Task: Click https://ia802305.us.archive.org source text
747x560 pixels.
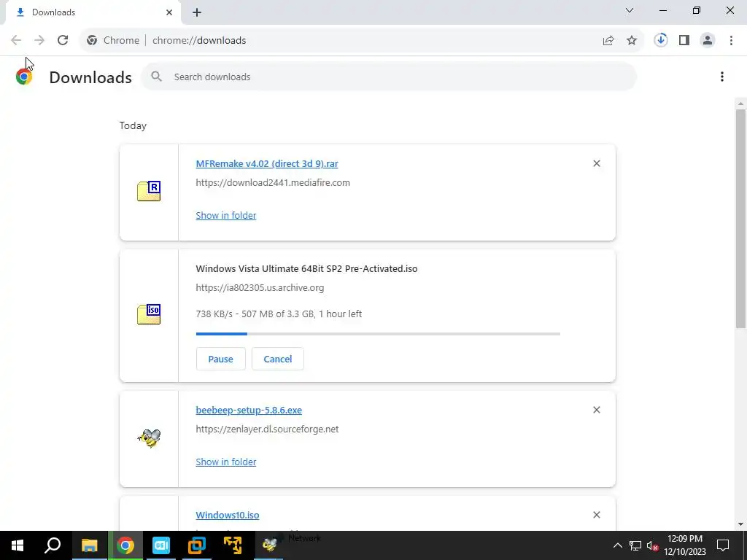Action: pyautogui.click(x=260, y=287)
